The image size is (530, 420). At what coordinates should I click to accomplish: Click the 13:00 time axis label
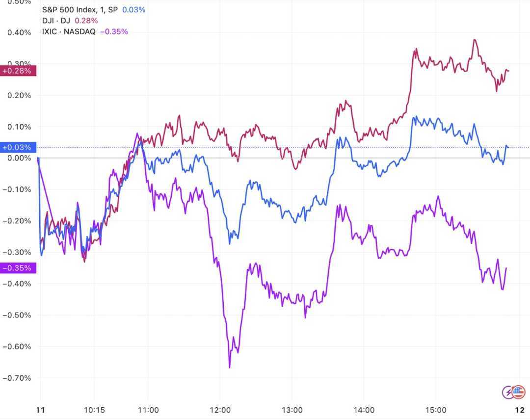(291, 410)
